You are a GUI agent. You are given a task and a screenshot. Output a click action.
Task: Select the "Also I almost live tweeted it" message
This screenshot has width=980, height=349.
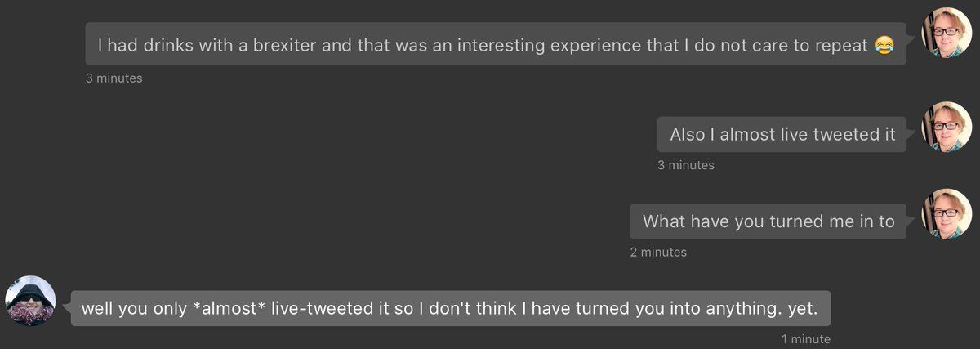(782, 135)
